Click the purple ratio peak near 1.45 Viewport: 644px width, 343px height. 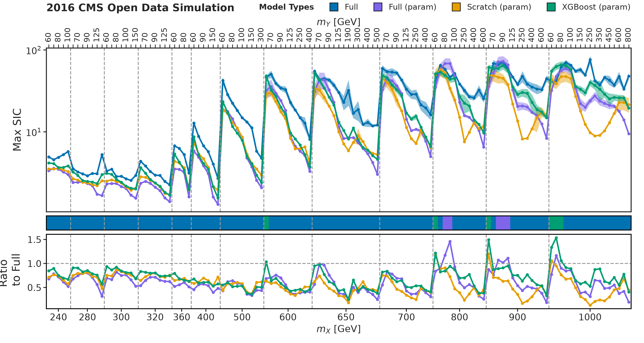point(450,241)
